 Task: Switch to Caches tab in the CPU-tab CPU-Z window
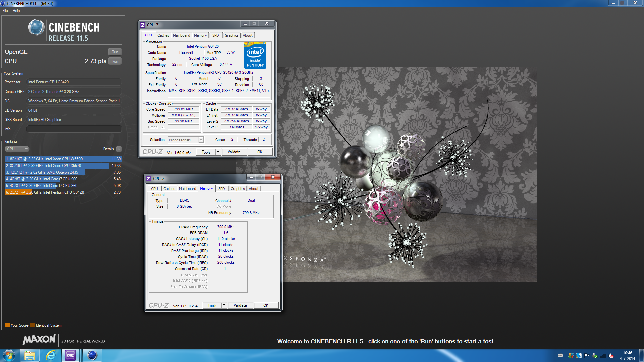(163, 35)
